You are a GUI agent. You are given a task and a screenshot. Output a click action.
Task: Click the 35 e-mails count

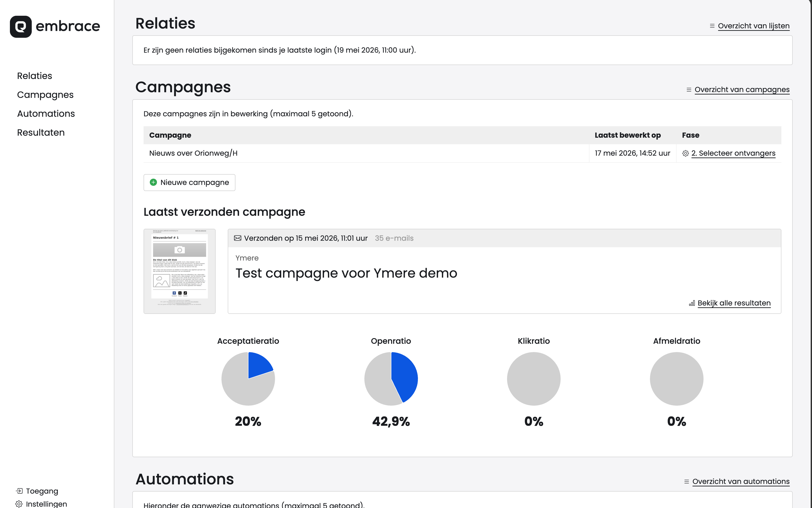tap(394, 238)
